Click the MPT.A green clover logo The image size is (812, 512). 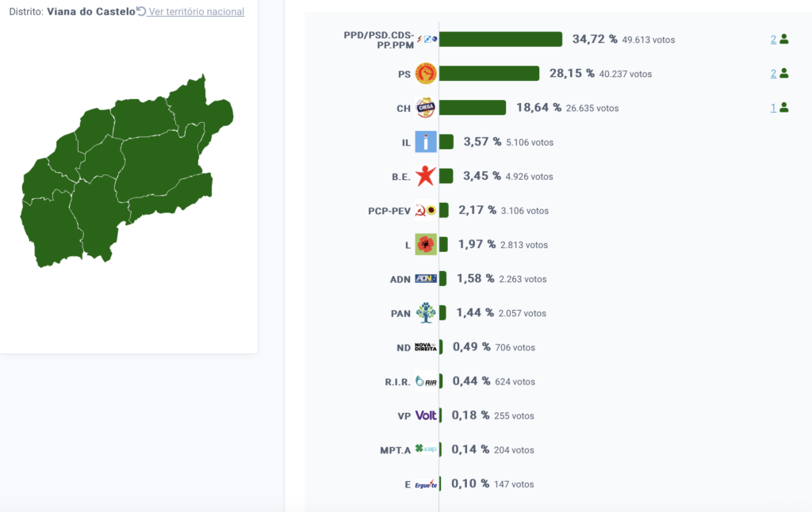[x=426, y=449]
